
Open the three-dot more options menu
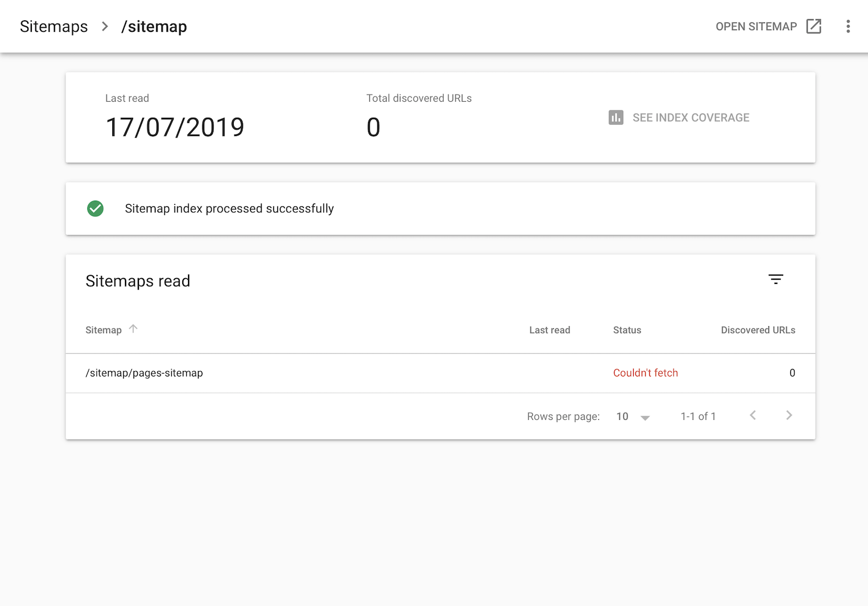tap(848, 27)
